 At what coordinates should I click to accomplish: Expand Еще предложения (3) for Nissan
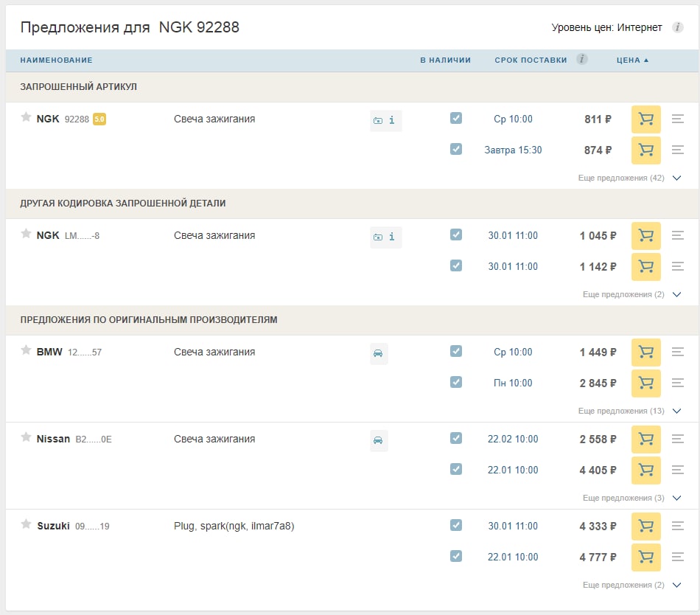(631, 498)
